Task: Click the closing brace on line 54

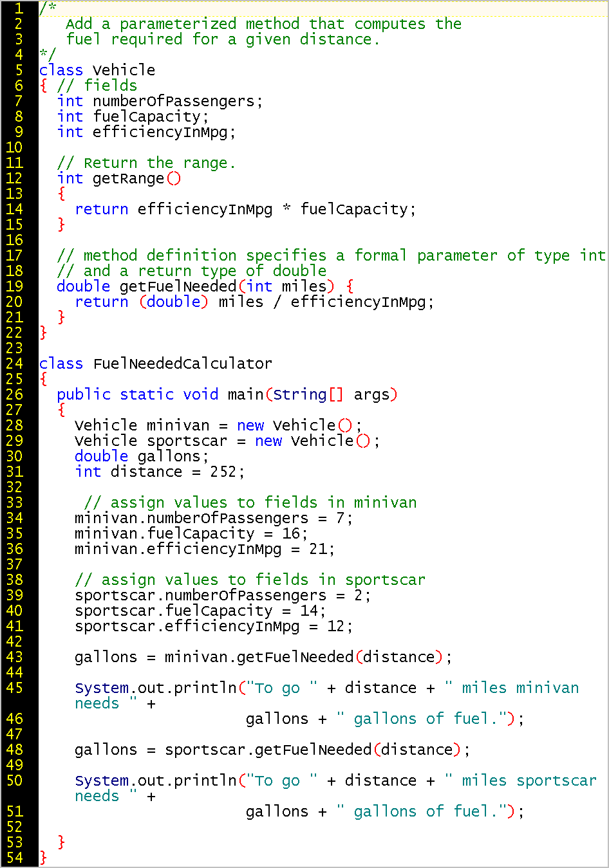Action: click(x=43, y=858)
